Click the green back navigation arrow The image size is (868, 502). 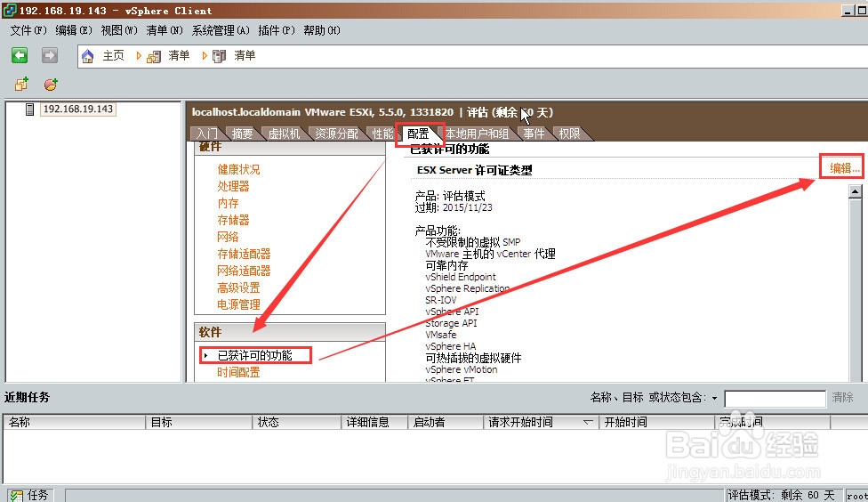(20, 55)
